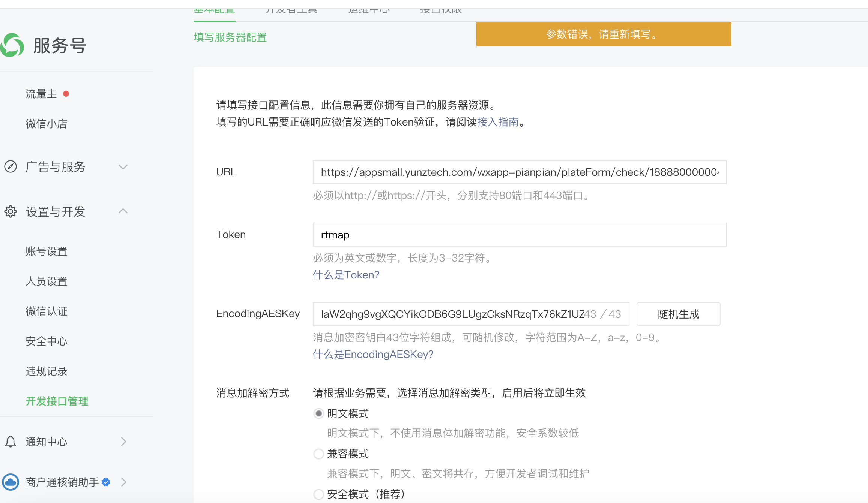Image resolution: width=868 pixels, height=503 pixels.
Task: Click into the Token input field
Action: point(520,235)
